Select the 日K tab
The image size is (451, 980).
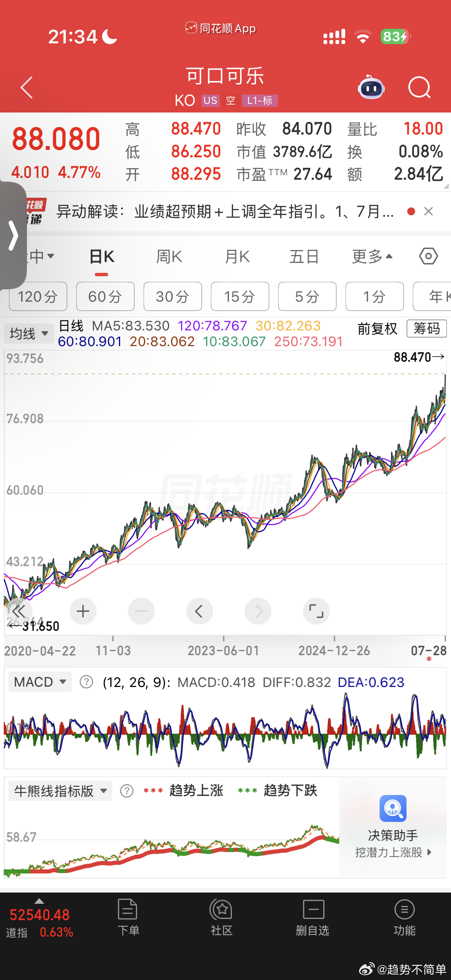(102, 257)
